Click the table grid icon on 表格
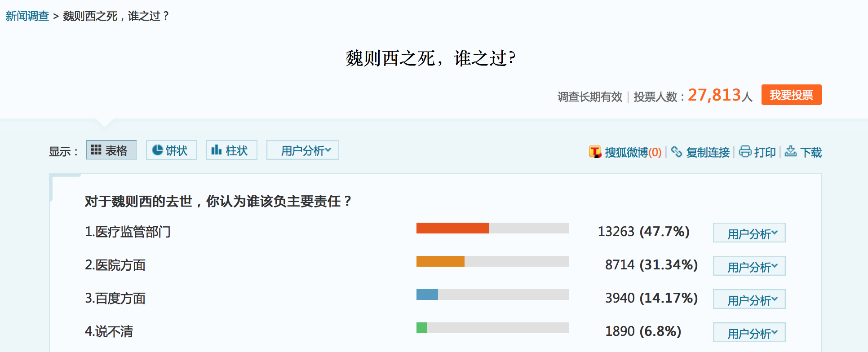This screenshot has height=352, width=868. (96, 150)
